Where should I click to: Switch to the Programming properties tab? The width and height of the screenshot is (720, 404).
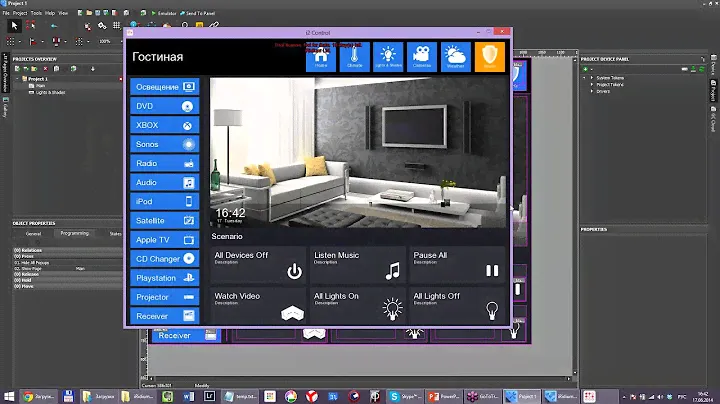point(74,232)
